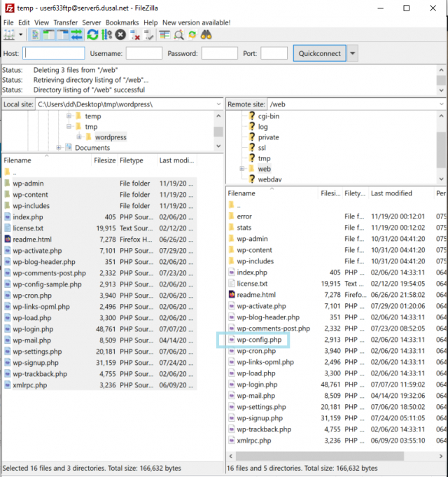
Task: Open the Help menu
Action: (150, 22)
